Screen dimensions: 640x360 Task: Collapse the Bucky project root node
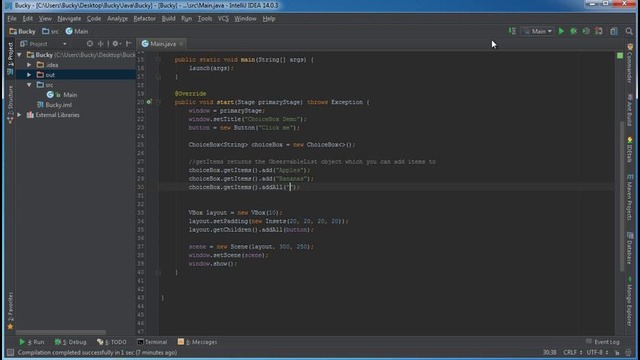19,55
